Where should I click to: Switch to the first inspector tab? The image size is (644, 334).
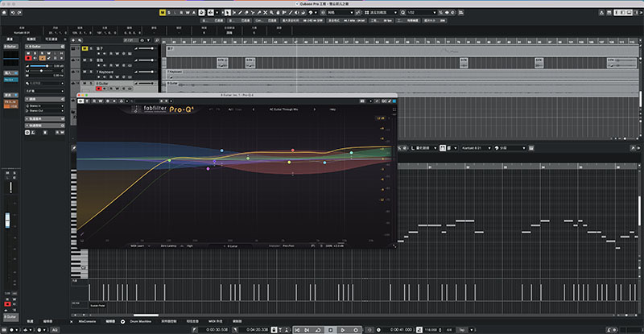(x=31, y=39)
